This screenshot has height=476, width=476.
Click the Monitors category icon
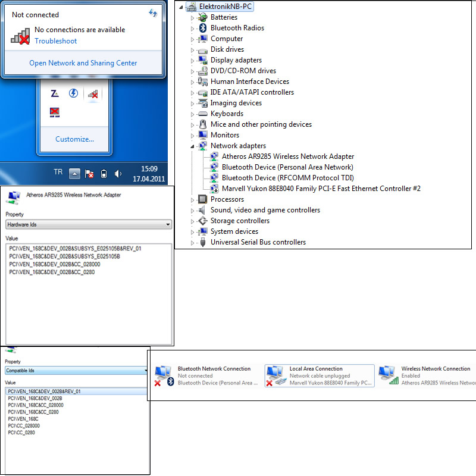(203, 135)
